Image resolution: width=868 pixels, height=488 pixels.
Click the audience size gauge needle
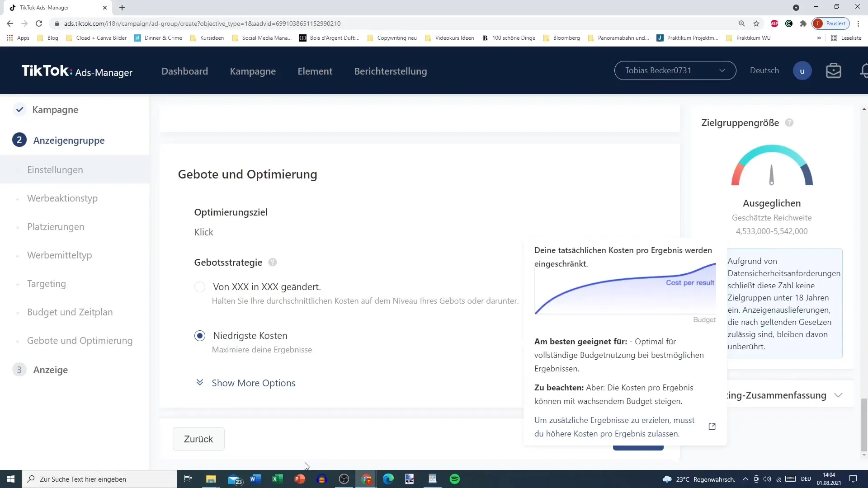pos(772,175)
